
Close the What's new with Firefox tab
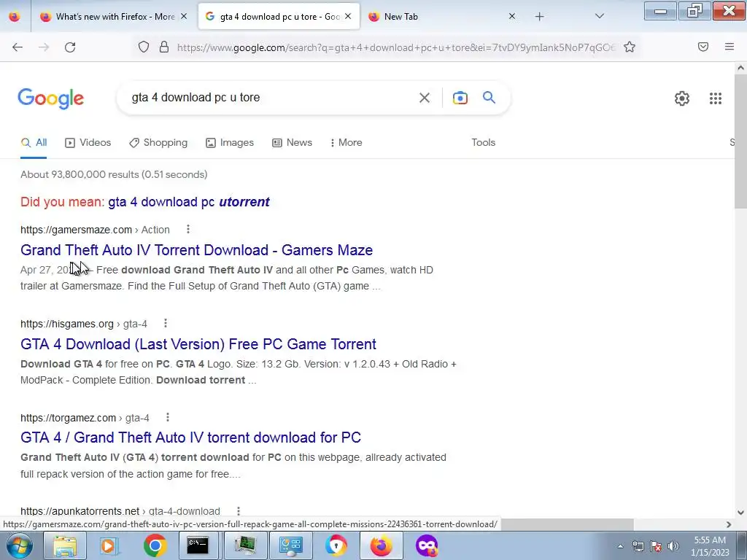pos(184,16)
